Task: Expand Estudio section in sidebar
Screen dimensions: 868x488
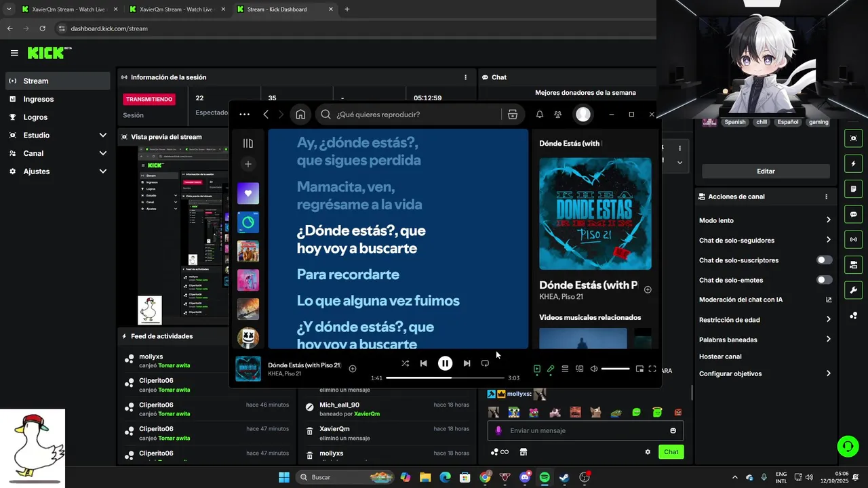Action: tap(103, 136)
